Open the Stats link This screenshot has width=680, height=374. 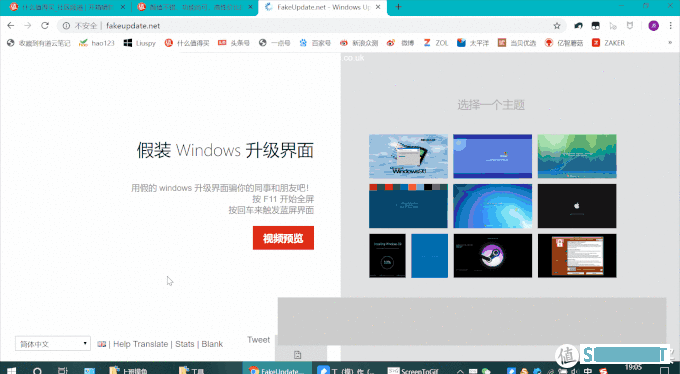[185, 344]
